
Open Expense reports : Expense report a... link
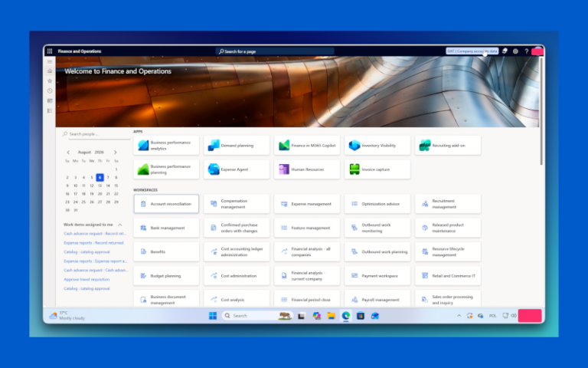(95, 261)
